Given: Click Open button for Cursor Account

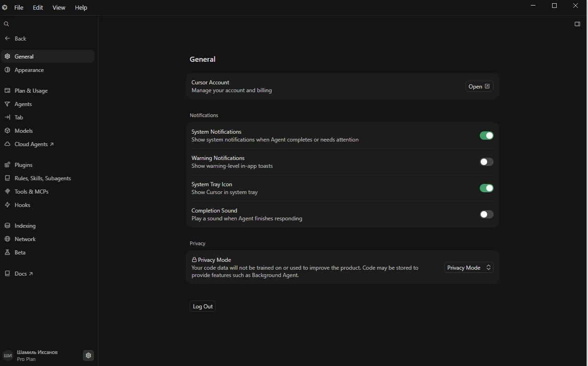Looking at the screenshot, I should [479, 87].
